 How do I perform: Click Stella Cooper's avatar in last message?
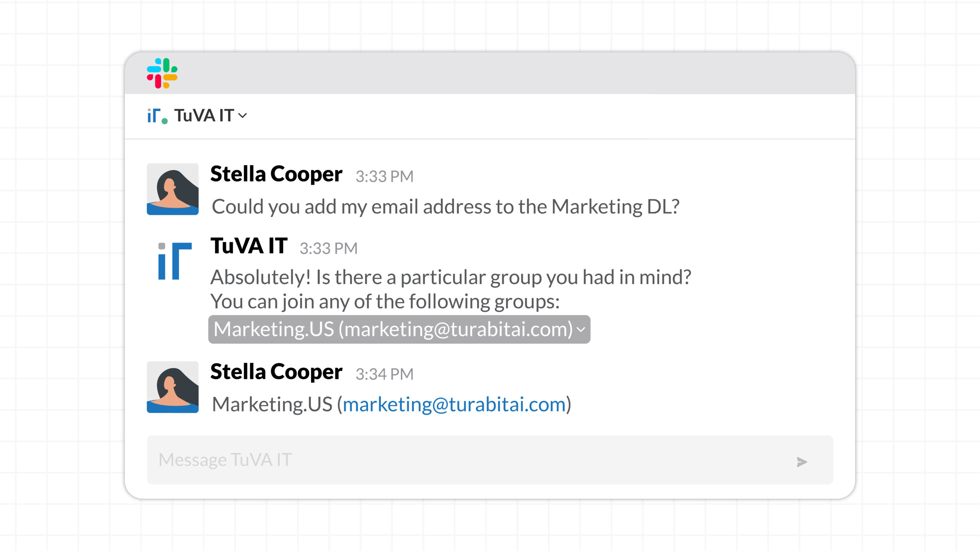click(173, 387)
